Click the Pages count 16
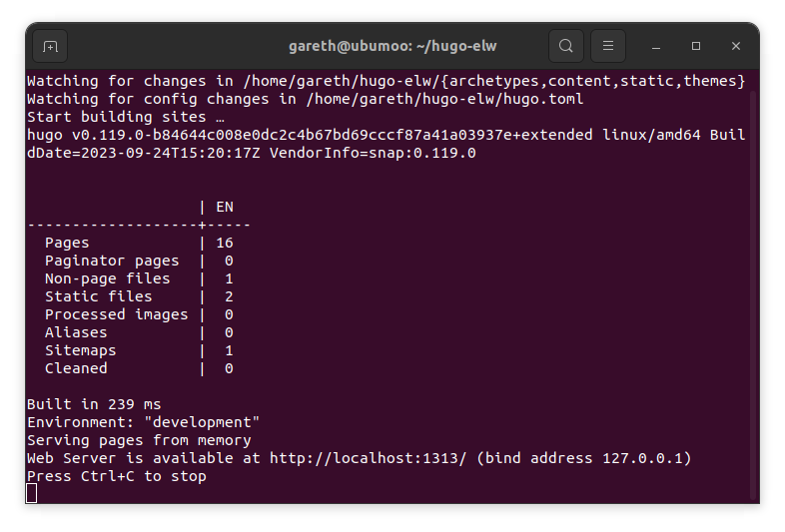This screenshot has width=785, height=532. click(x=225, y=244)
